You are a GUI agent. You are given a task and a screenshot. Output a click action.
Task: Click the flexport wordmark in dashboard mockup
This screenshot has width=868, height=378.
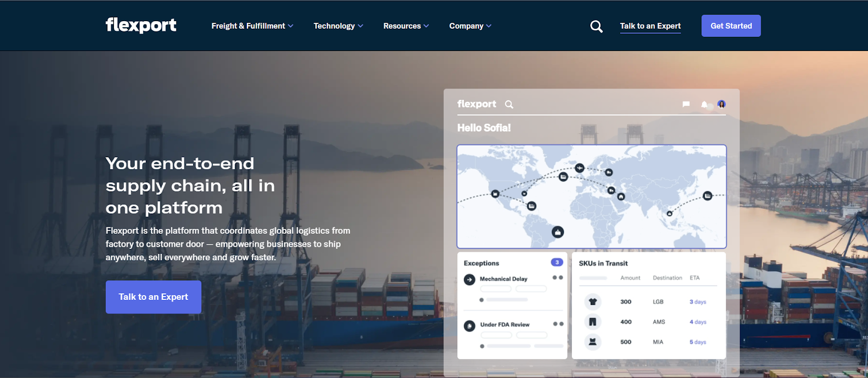476,104
